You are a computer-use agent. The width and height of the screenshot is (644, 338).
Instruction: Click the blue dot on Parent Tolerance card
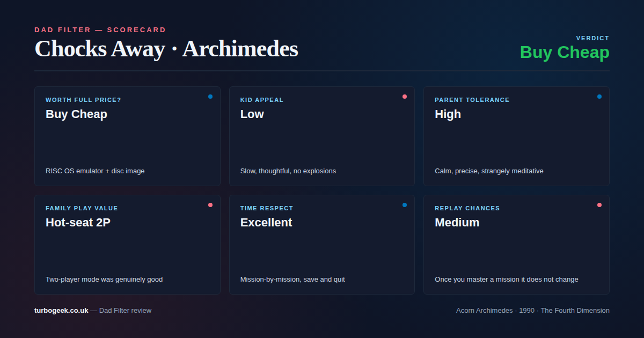point(599,97)
